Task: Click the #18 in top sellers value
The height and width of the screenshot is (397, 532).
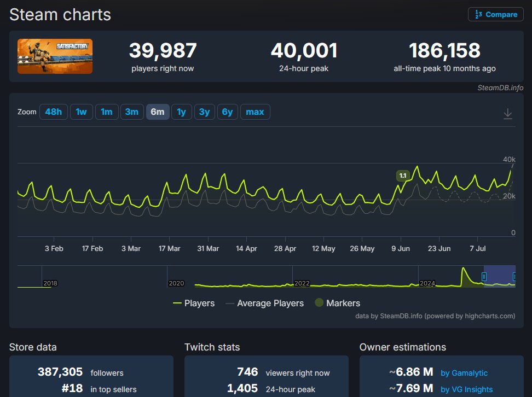Action: pyautogui.click(x=72, y=388)
